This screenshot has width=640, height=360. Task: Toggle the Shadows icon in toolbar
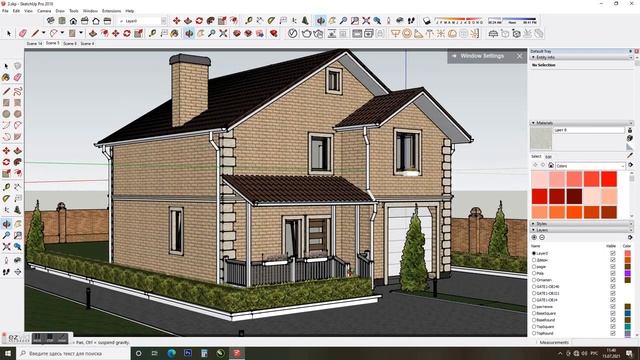(427, 20)
